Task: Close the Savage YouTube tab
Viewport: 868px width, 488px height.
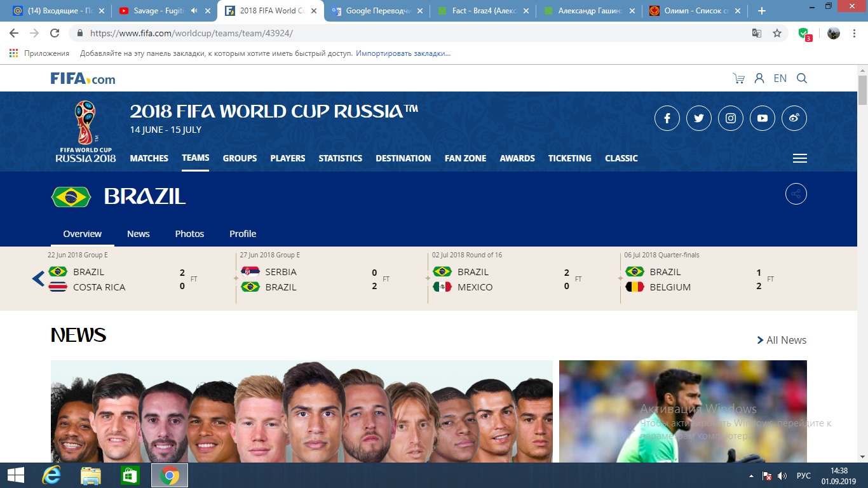Action: (207, 11)
